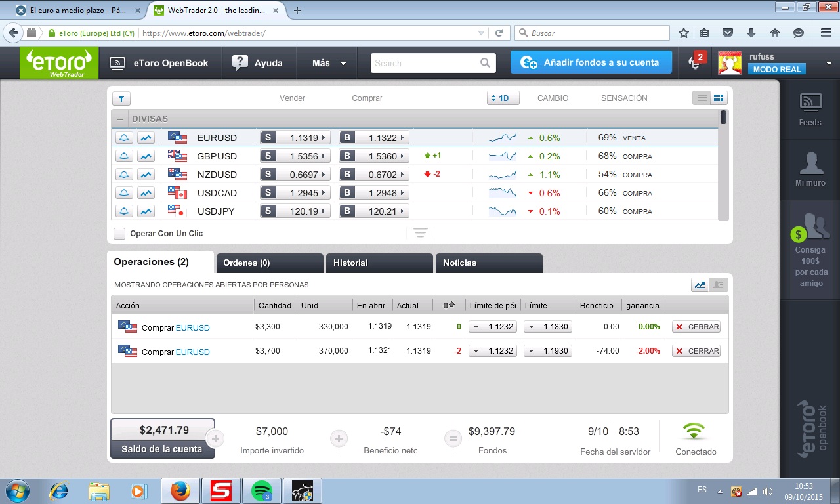Open the Firefox search field
This screenshot has height=504, width=840.
point(592,33)
